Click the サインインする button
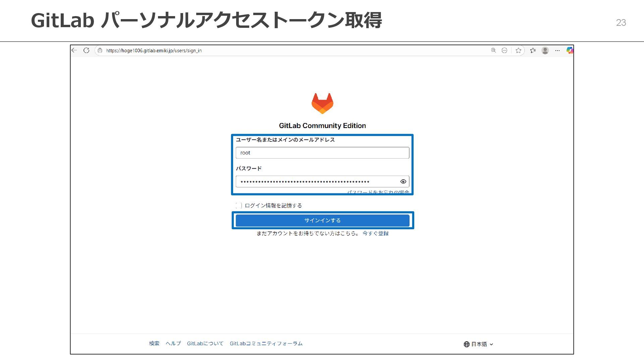The image size is (644, 362). click(322, 220)
